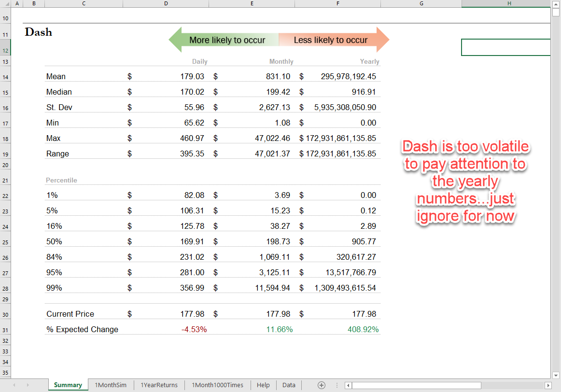This screenshot has height=392, width=561.
Task: Select column B header
Action: [34, 3]
